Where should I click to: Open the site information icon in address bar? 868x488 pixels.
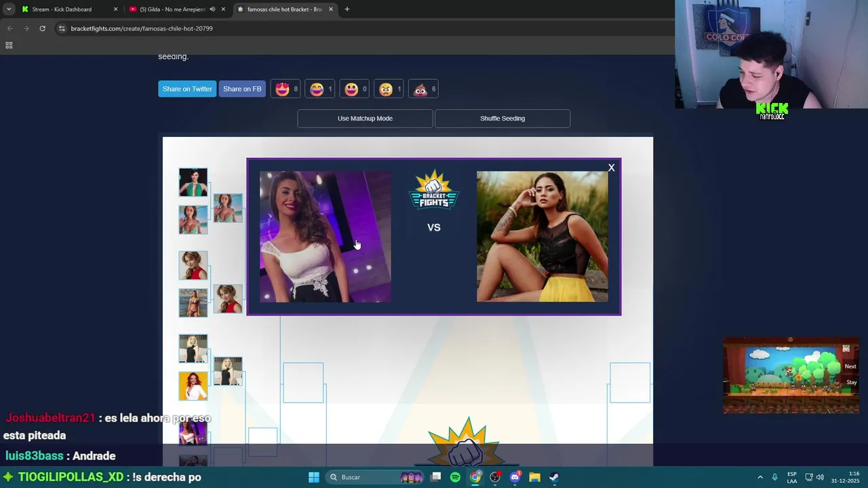[x=62, y=28]
